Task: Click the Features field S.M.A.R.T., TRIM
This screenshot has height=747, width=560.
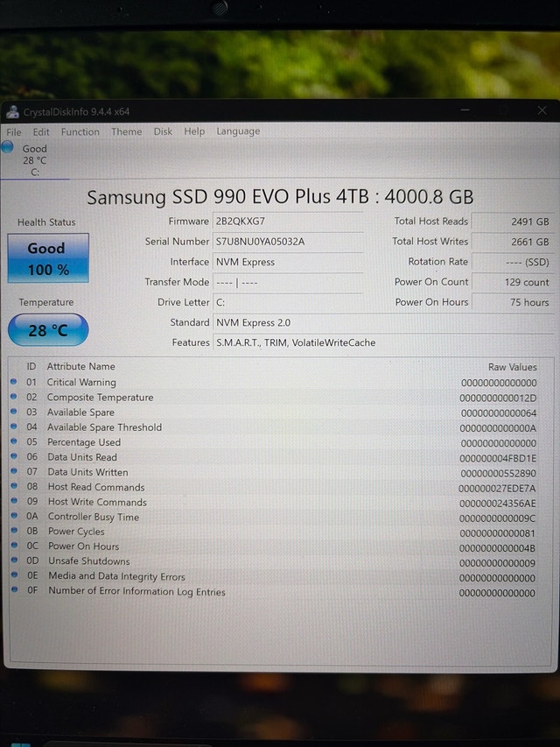Action: click(383, 343)
